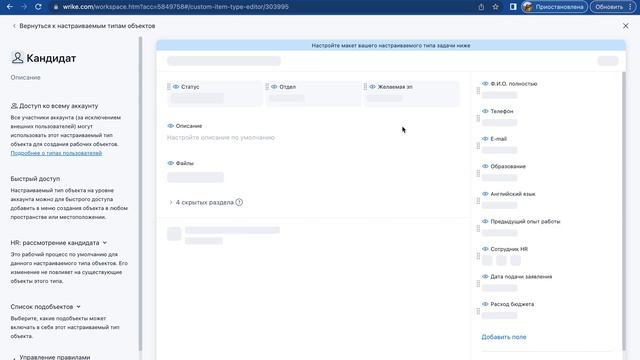Viewport: 640px width, 360px height.
Task: Click drag handle of Образование field
Action: tap(478, 173)
